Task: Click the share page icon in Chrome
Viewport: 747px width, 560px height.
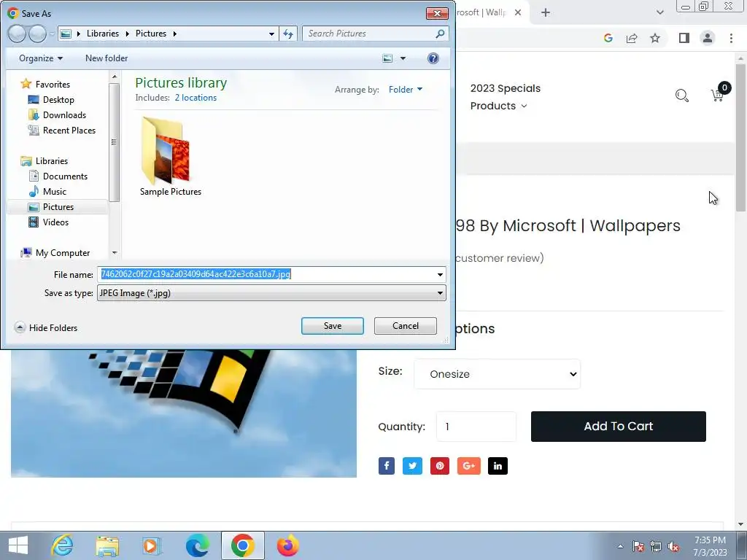Action: [632, 38]
